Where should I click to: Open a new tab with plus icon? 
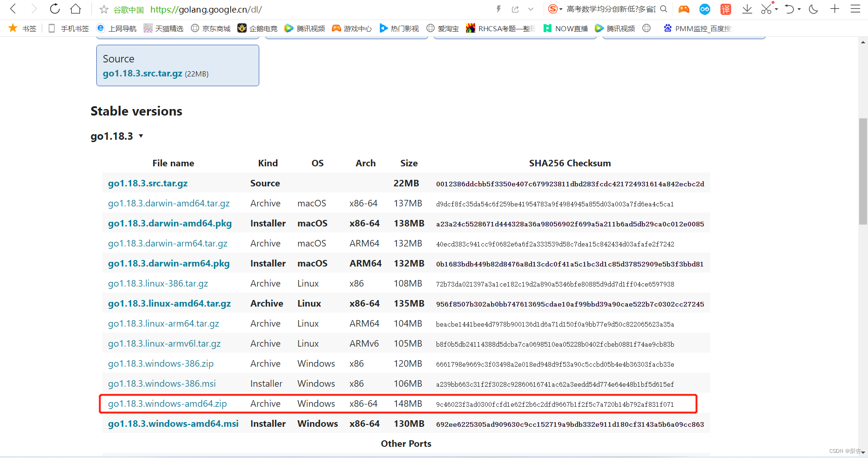(x=835, y=9)
